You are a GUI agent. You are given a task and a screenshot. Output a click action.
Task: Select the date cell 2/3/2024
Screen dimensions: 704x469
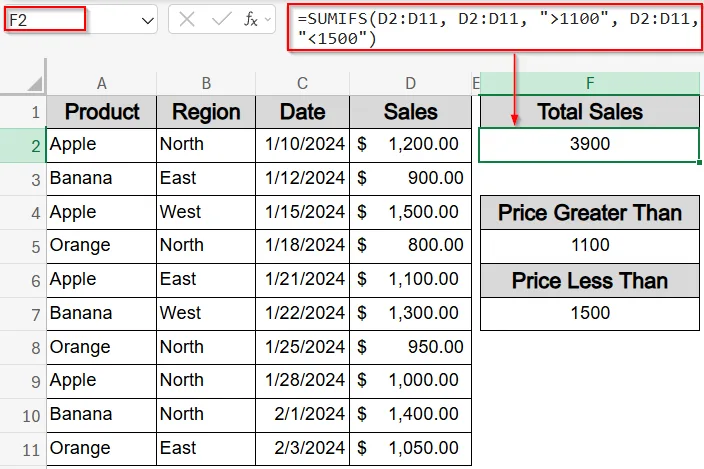[x=303, y=449]
